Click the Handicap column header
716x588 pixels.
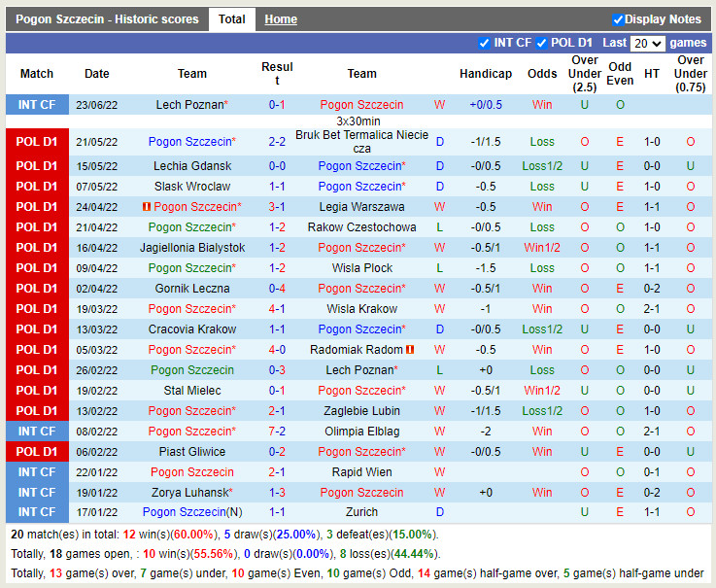[485, 74]
